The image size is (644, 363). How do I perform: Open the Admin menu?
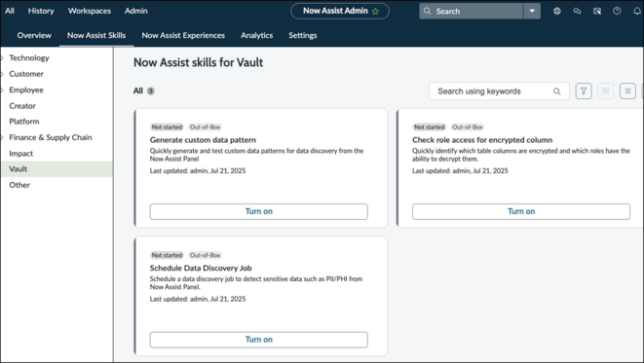pos(136,11)
